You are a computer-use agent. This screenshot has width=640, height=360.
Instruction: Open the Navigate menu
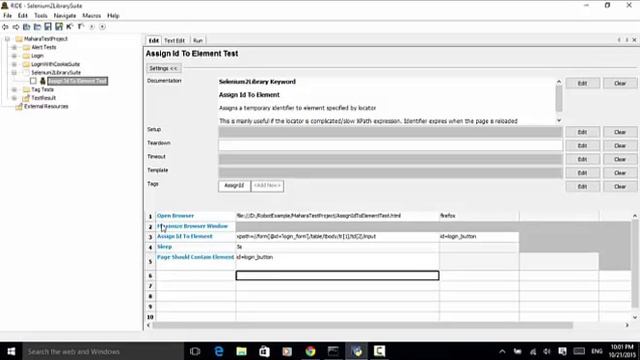[64, 16]
